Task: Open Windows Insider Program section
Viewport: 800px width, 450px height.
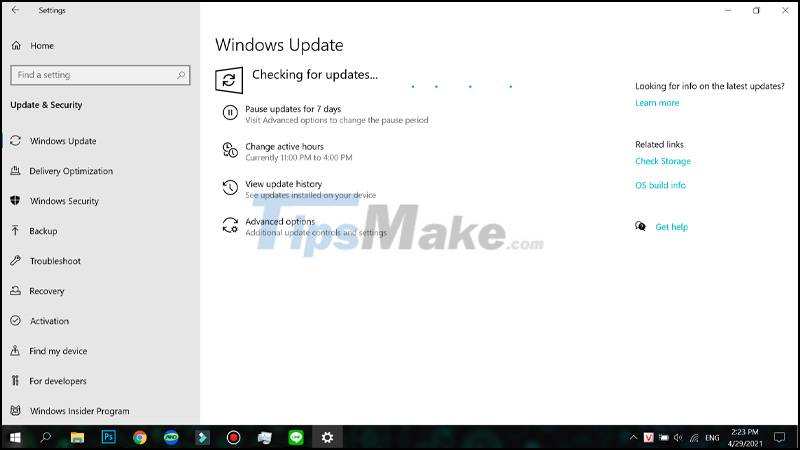Action: click(x=79, y=411)
